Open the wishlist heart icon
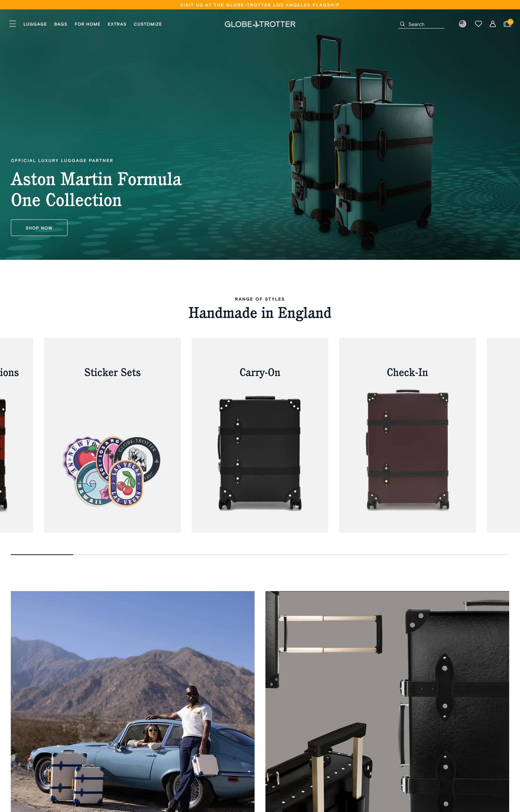This screenshot has width=520, height=812. [478, 24]
